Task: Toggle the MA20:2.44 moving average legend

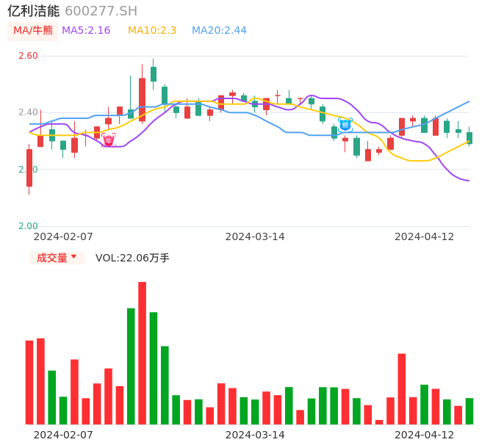Action: tap(219, 31)
